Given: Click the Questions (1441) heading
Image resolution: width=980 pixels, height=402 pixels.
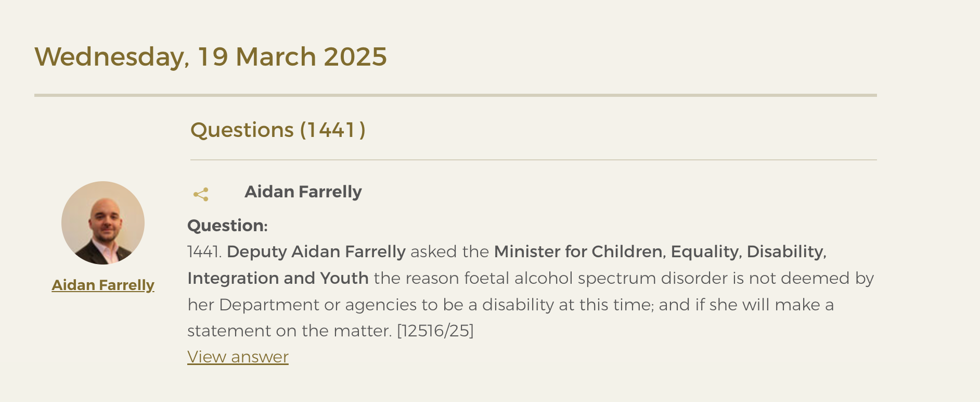Looking at the screenshot, I should coord(278,130).
